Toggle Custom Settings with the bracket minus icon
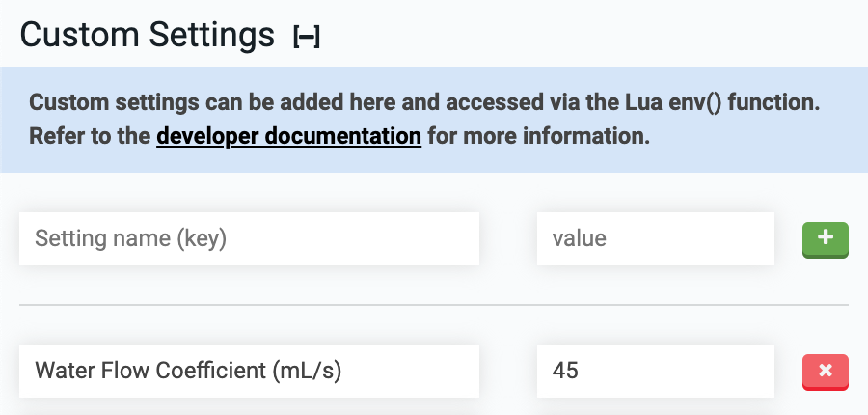Viewport: 868px width, 415px height. (x=307, y=37)
